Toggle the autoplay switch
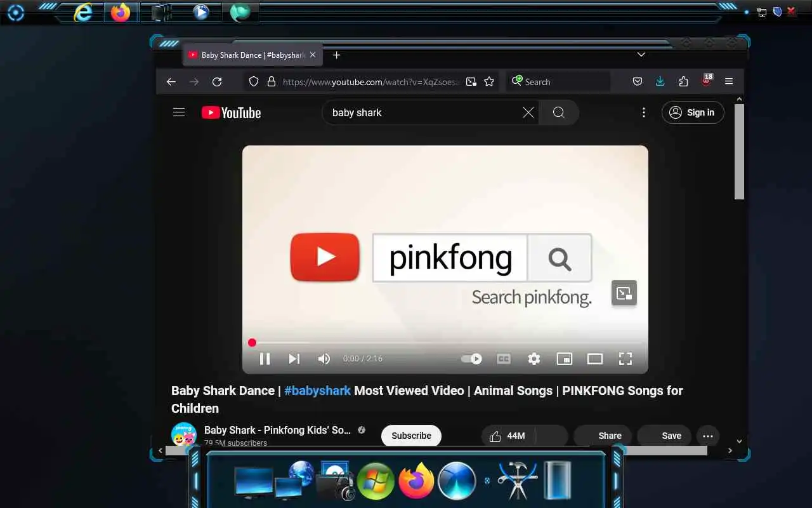812x508 pixels. [x=471, y=359]
